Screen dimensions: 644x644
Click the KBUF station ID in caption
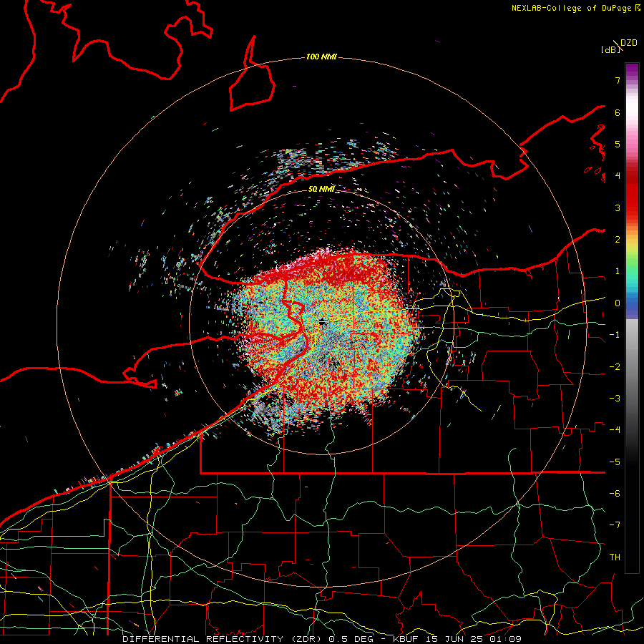[x=406, y=639]
